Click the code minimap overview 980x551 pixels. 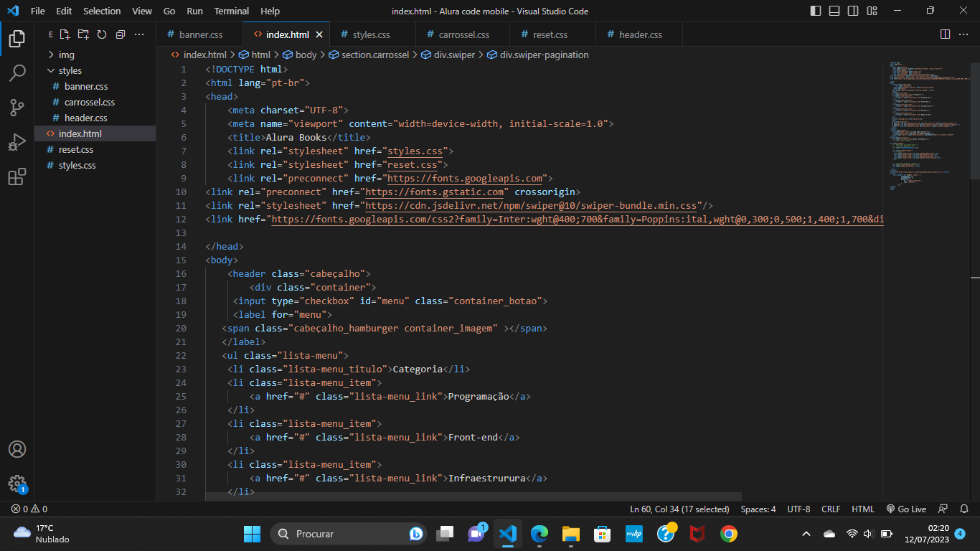[x=929, y=126]
